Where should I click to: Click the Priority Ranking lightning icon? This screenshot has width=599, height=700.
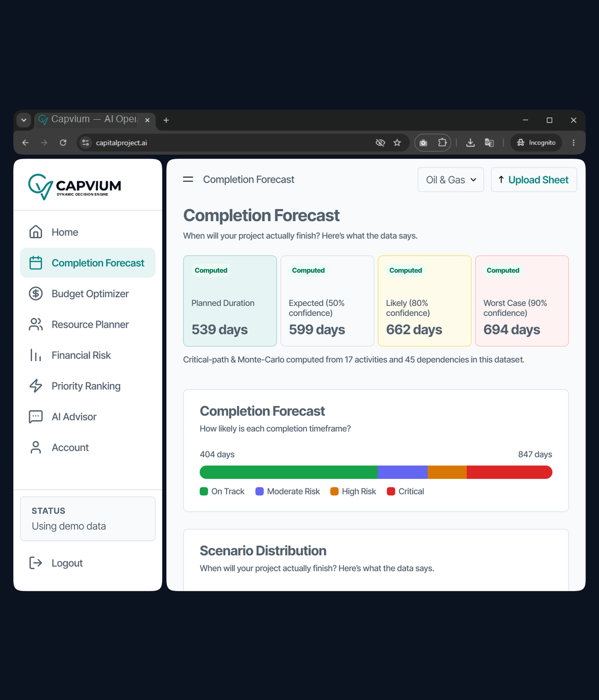point(36,386)
